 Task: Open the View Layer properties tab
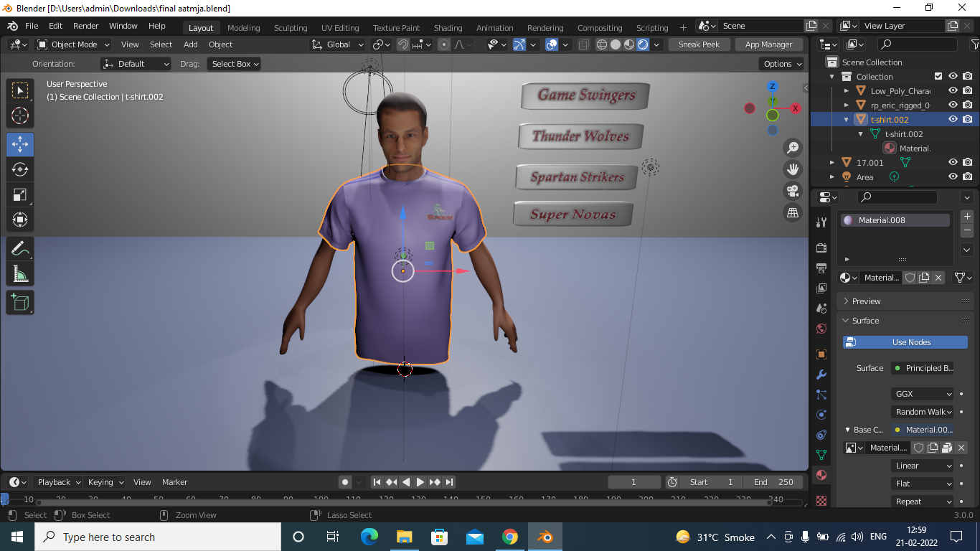(x=821, y=288)
